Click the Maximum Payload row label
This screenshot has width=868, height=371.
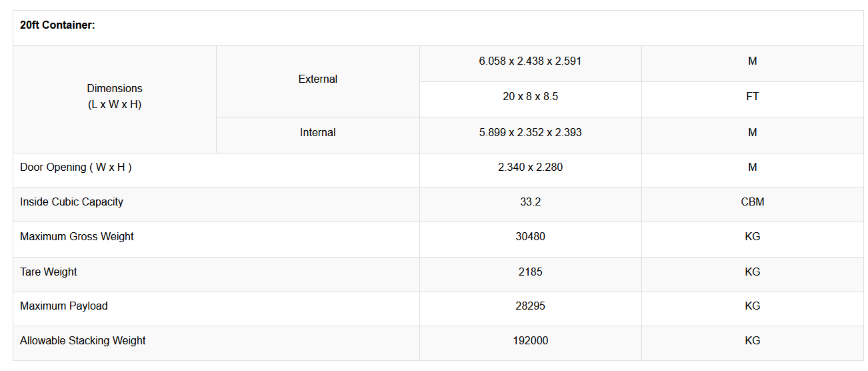[64, 306]
